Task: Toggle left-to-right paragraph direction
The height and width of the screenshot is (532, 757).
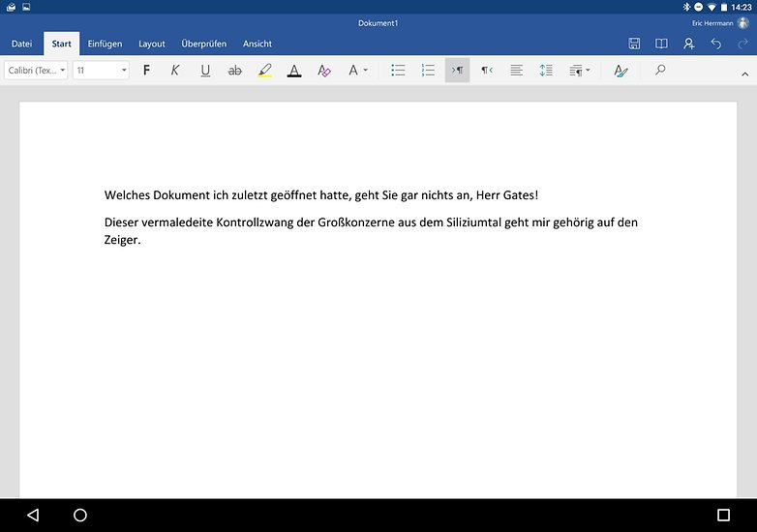Action: tap(457, 71)
